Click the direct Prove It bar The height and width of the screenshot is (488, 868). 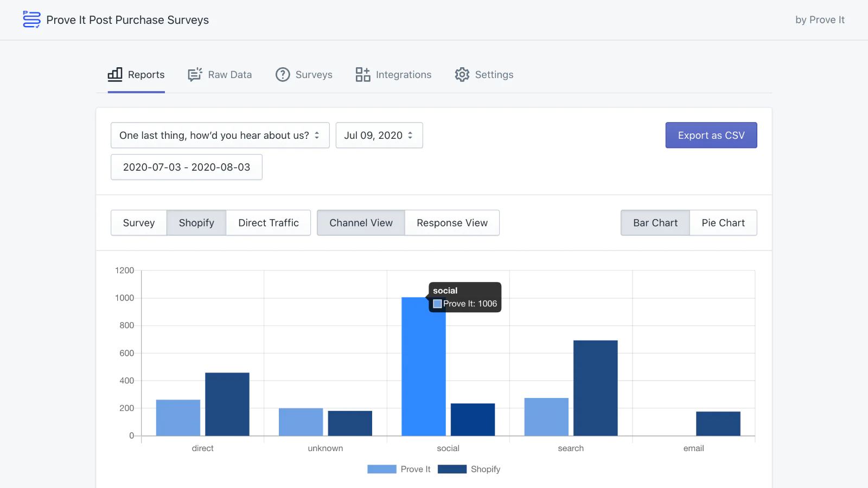(x=178, y=418)
